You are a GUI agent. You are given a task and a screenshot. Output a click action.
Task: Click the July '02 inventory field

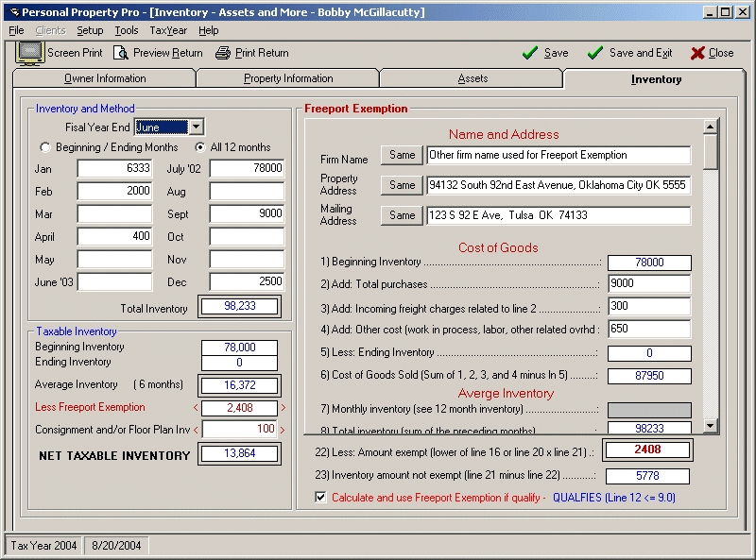tap(247, 168)
